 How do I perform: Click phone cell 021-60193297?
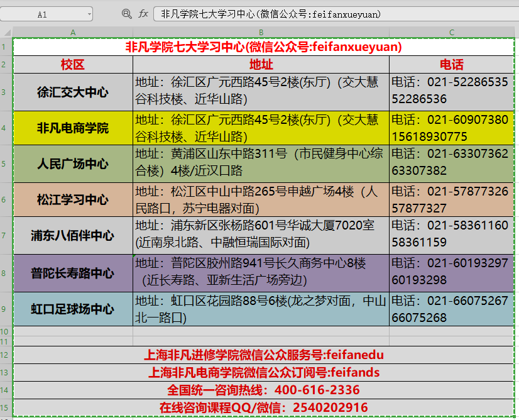452,274
